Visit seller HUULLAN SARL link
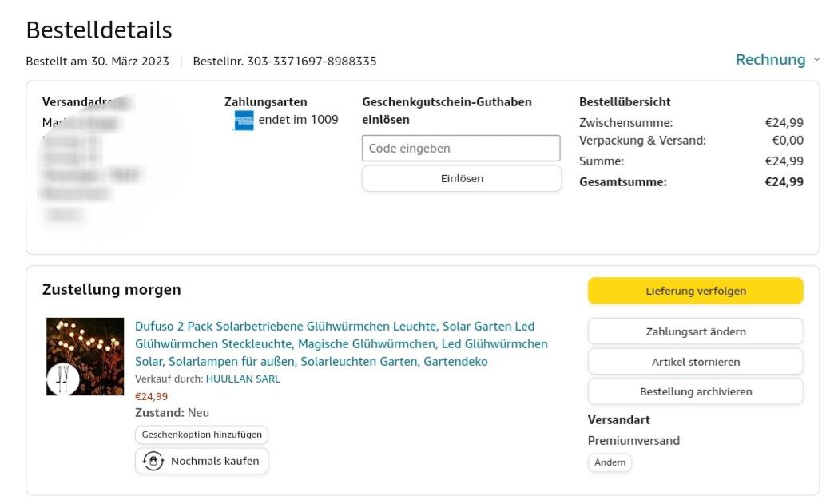This screenshot has height=504, width=834. click(x=243, y=379)
